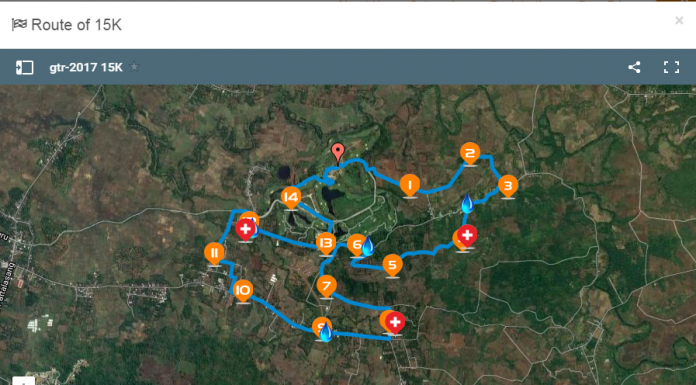Open the medical post near marker 12
The image size is (696, 385).
tap(245, 230)
